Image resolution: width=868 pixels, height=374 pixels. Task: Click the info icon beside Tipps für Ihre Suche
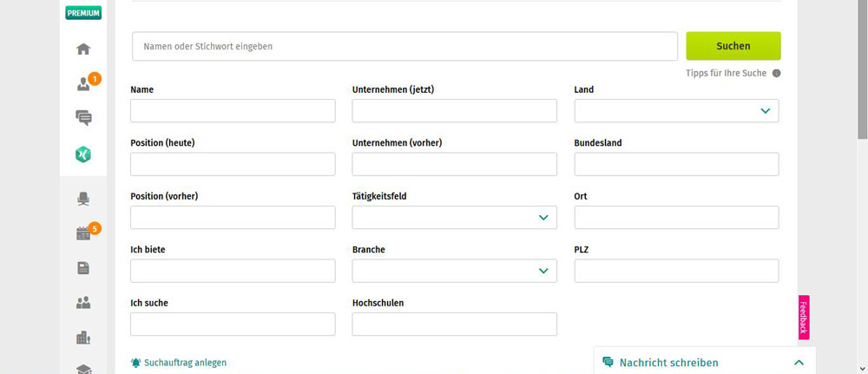click(x=777, y=73)
